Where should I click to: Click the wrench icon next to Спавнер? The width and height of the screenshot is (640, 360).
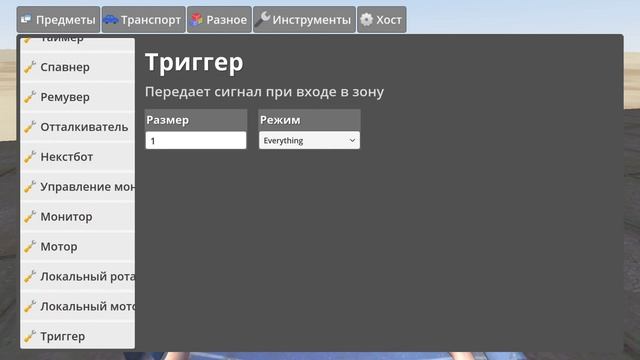[30, 67]
